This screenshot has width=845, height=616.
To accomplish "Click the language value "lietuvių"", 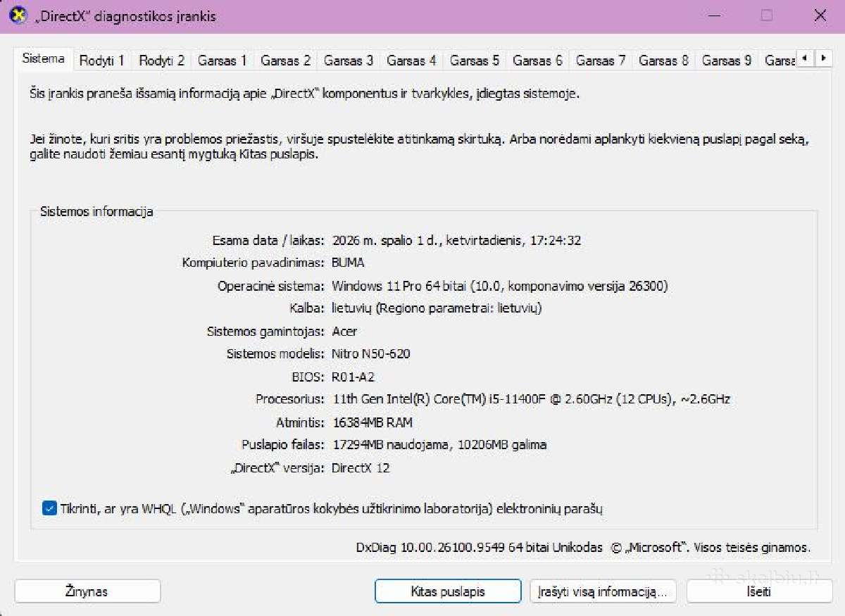I will point(353,308).
